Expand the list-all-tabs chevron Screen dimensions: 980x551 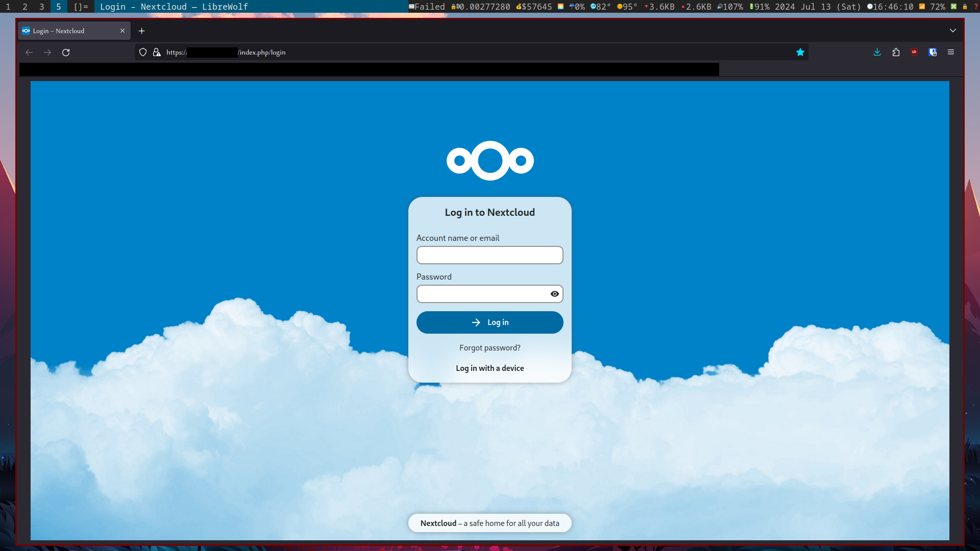(x=953, y=31)
